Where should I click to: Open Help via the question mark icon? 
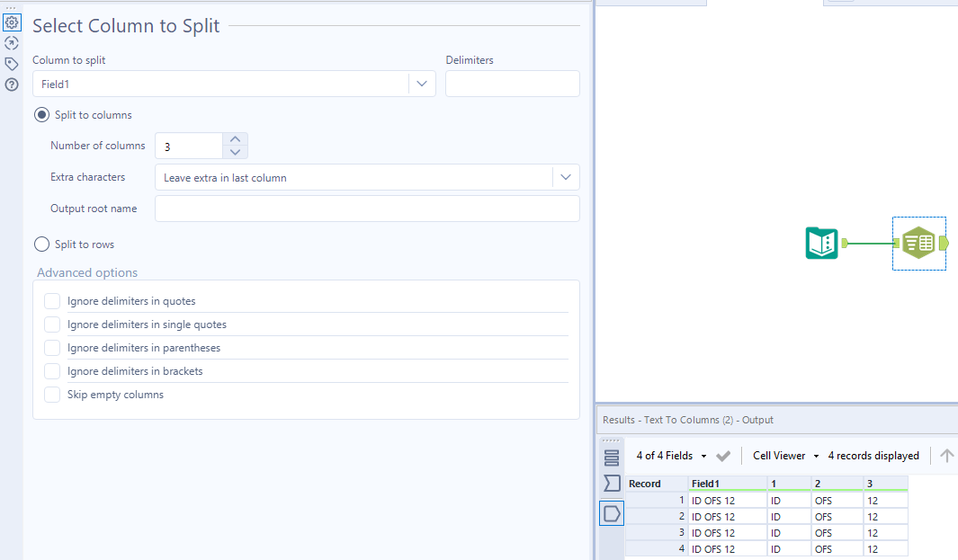12,84
